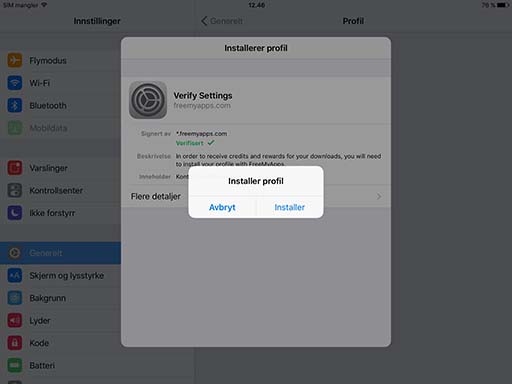The height and width of the screenshot is (384, 512).
Task: Tap the chevron at Flere detaljer row's end
Action: (379, 196)
